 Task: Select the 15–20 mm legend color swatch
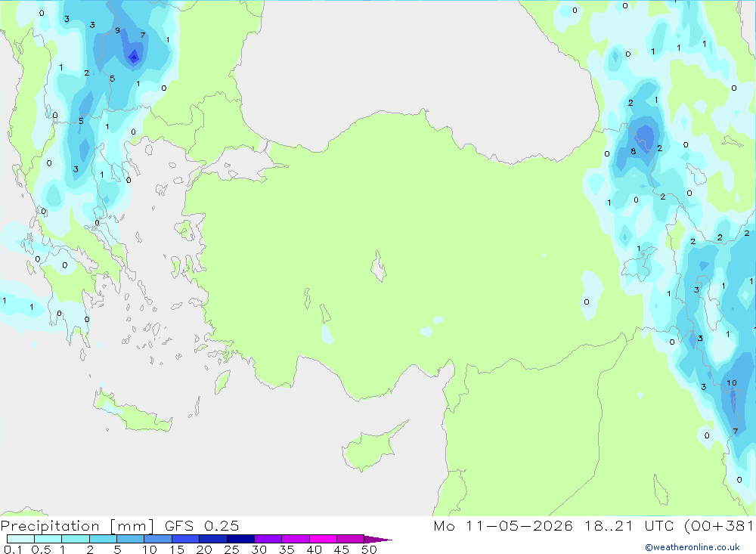[186, 539]
